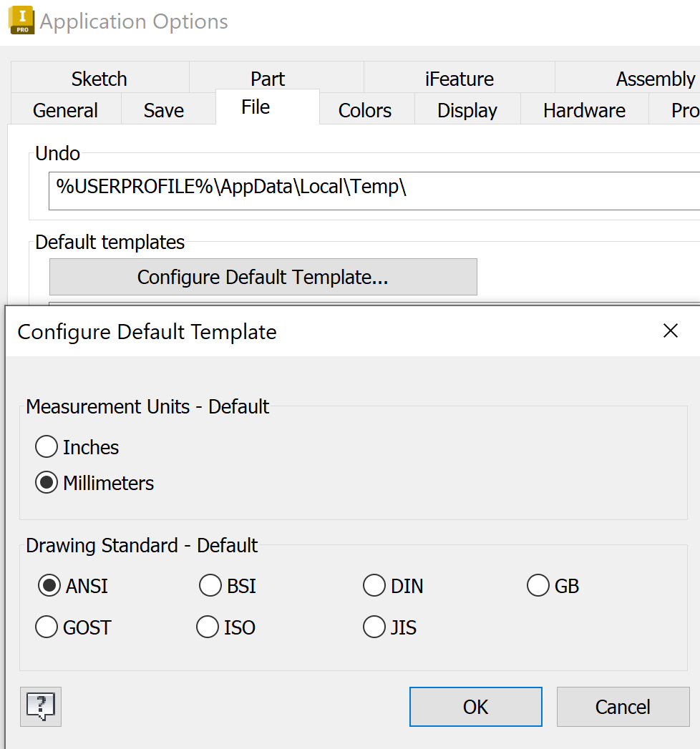Image resolution: width=700 pixels, height=749 pixels.
Task: Choose ANSI drawing standard
Action: 49,586
